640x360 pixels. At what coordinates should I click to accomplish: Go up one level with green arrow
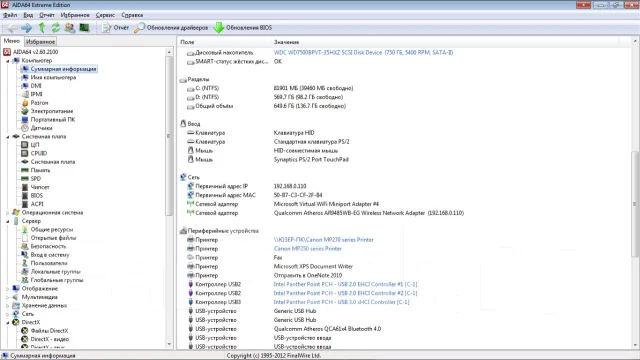42,28
